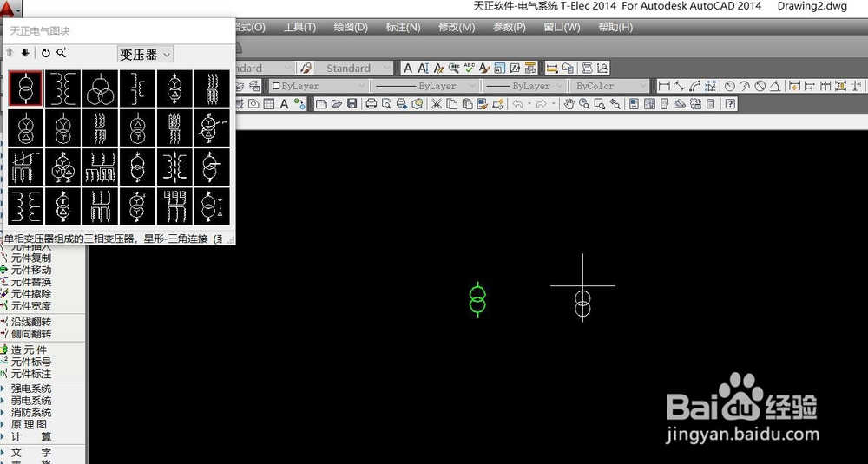Expand the 消防系统 sidebar group
Viewport: 868px width, 464px height.
[x=31, y=413]
